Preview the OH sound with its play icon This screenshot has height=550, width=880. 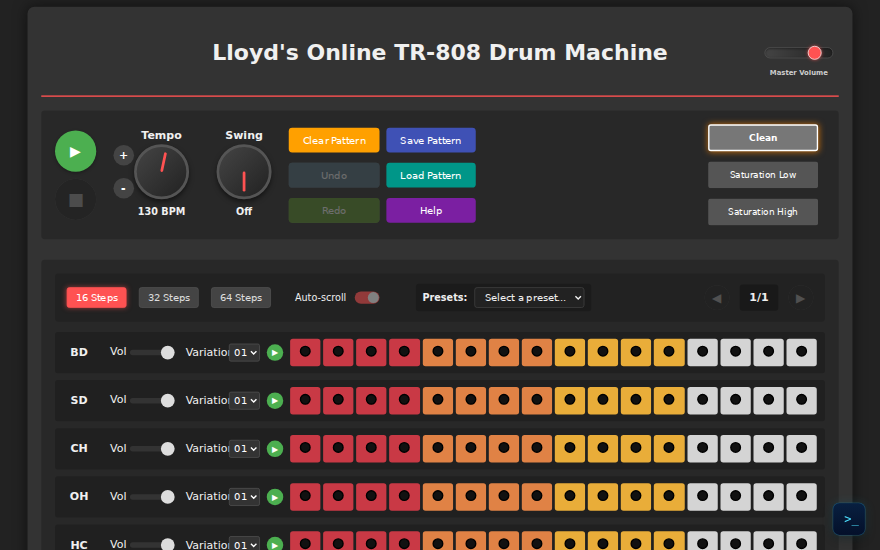pos(274,497)
